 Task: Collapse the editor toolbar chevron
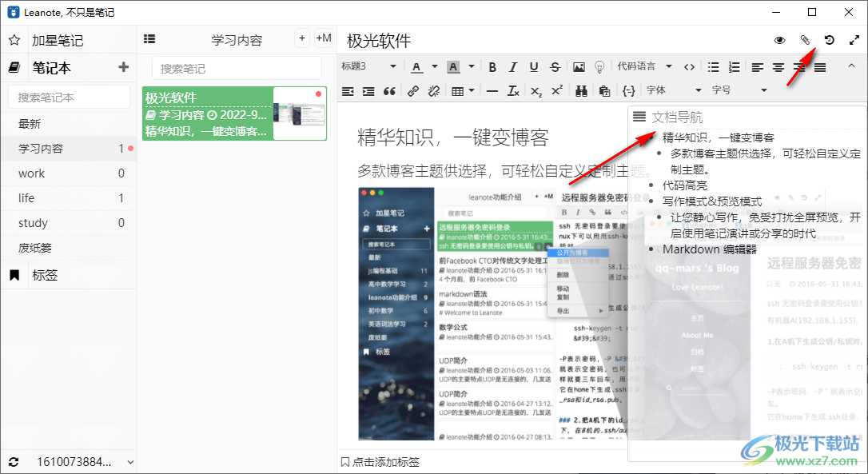pyautogui.click(x=851, y=66)
